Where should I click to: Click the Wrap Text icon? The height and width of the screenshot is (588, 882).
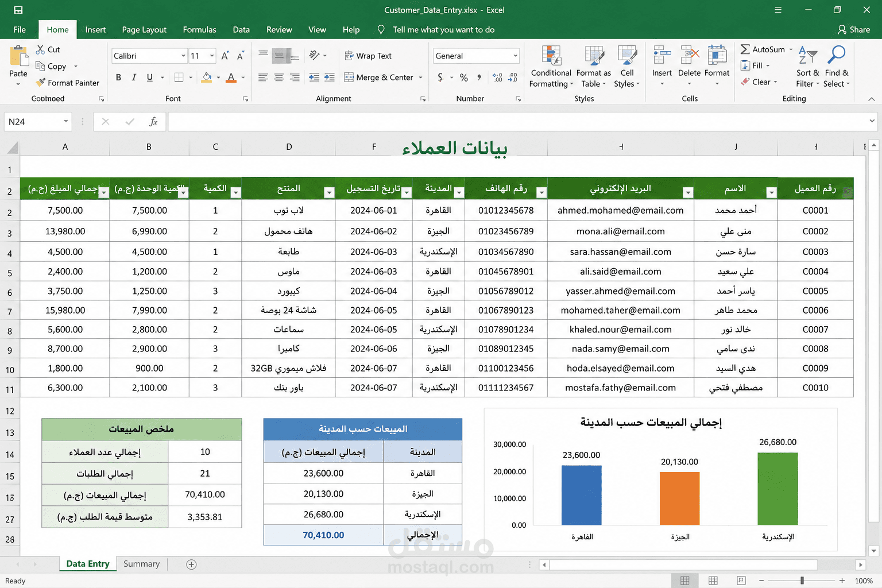(349, 56)
